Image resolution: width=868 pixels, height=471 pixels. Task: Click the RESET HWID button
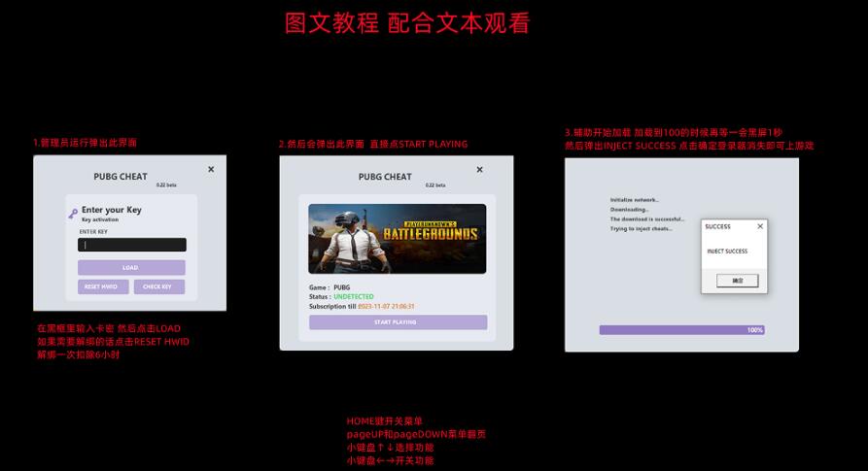click(x=103, y=286)
